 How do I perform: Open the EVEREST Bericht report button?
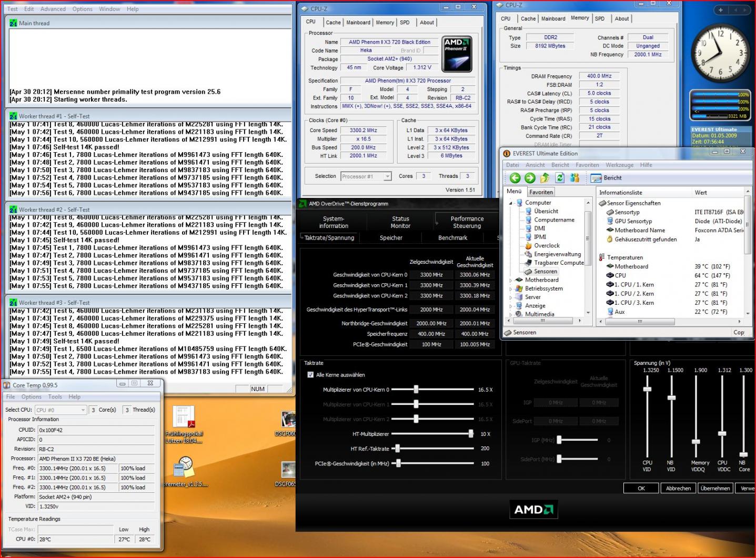coord(606,178)
